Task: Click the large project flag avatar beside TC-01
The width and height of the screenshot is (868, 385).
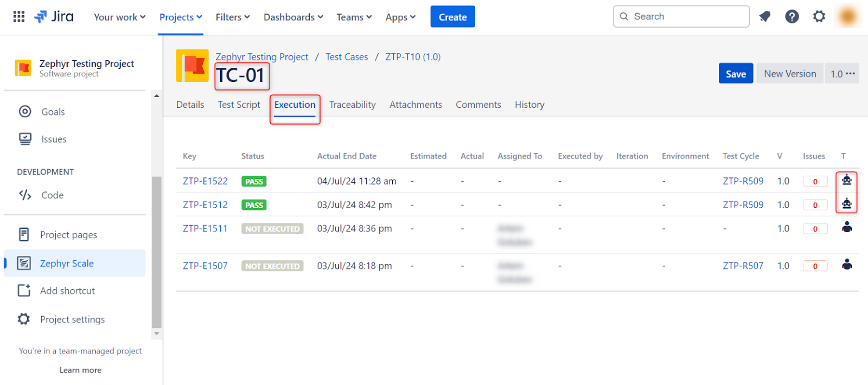Action: click(192, 66)
